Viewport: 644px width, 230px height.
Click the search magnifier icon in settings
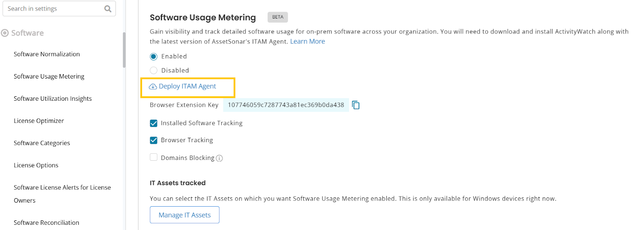point(107,9)
